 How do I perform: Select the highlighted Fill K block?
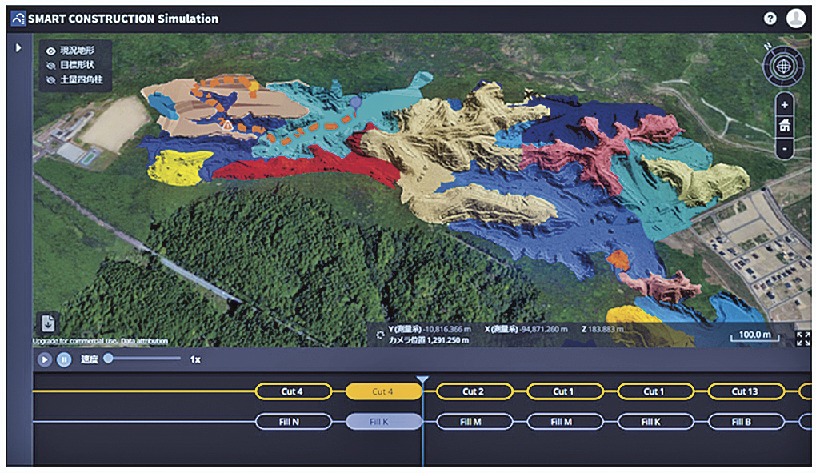coord(384,421)
